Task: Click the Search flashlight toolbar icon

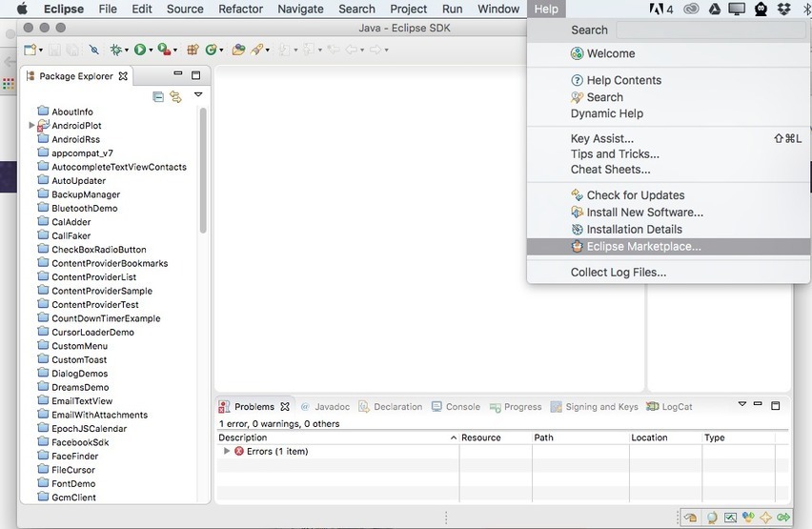Action: [x=257, y=50]
